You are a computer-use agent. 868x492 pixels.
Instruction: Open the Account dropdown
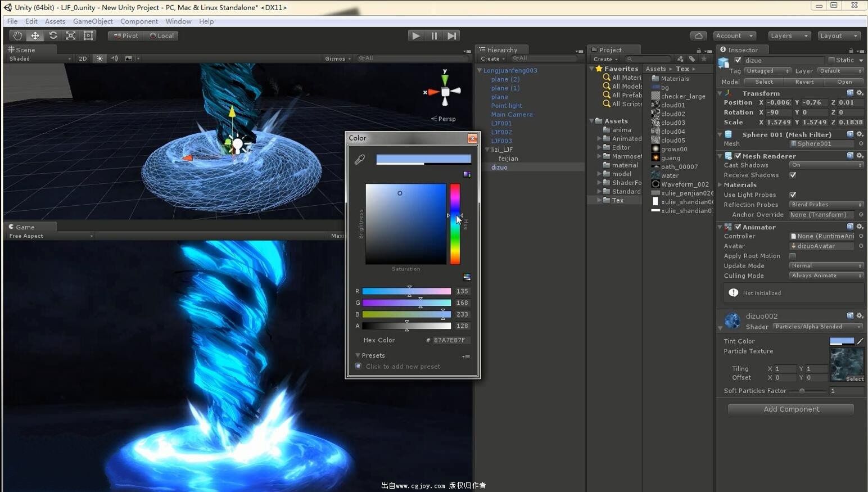[x=734, y=35]
